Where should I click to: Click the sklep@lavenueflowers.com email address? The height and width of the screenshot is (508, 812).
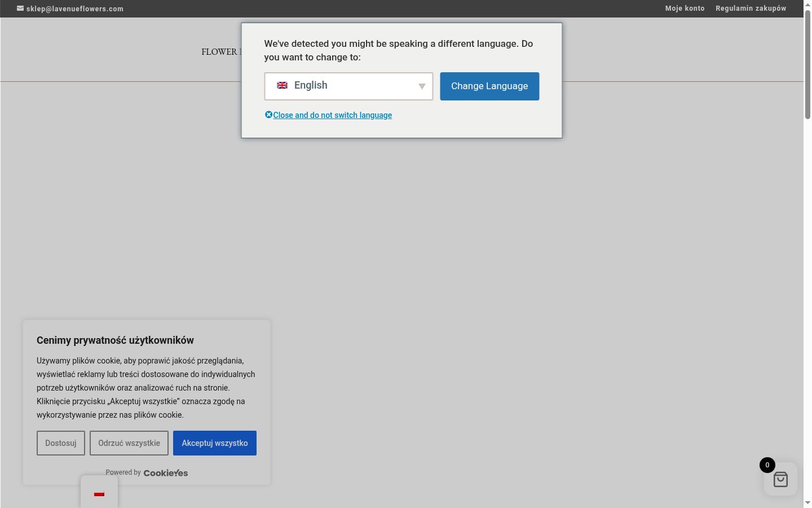(75, 9)
